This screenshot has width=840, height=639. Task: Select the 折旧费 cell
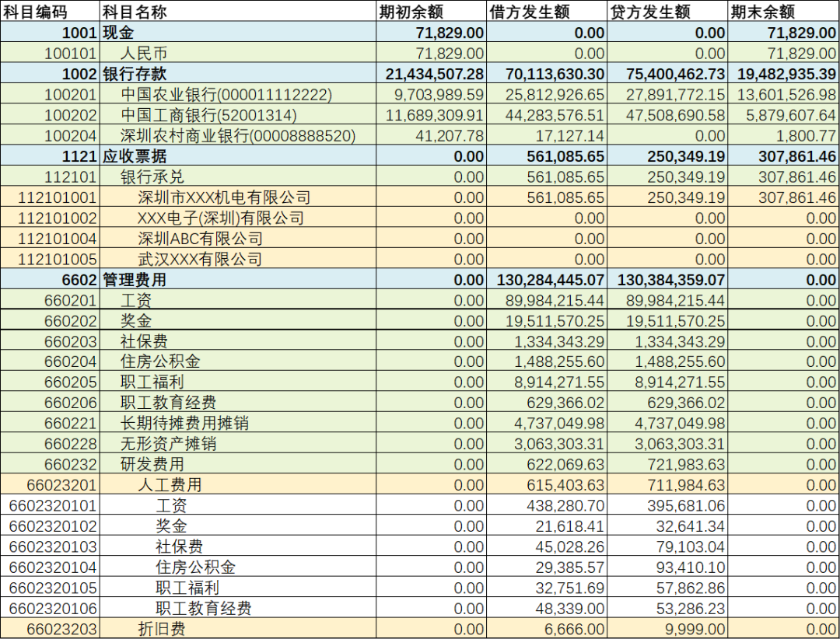pyautogui.click(x=238, y=628)
